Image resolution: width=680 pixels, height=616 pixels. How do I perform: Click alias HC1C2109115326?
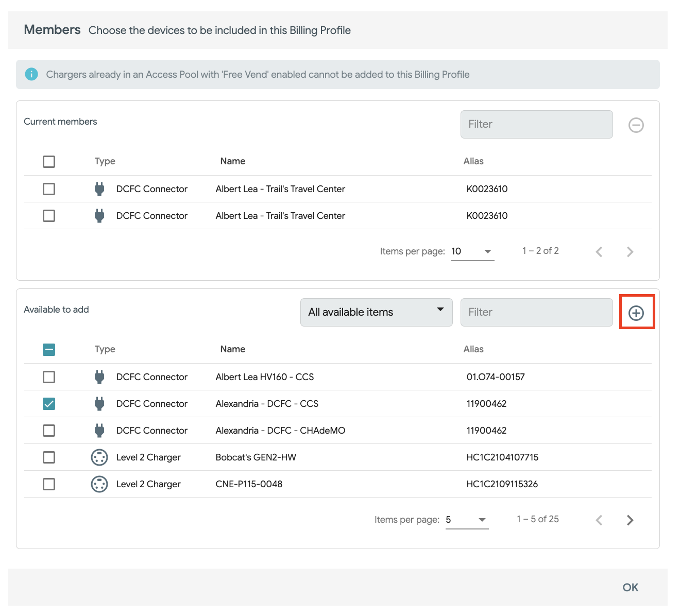[502, 484]
